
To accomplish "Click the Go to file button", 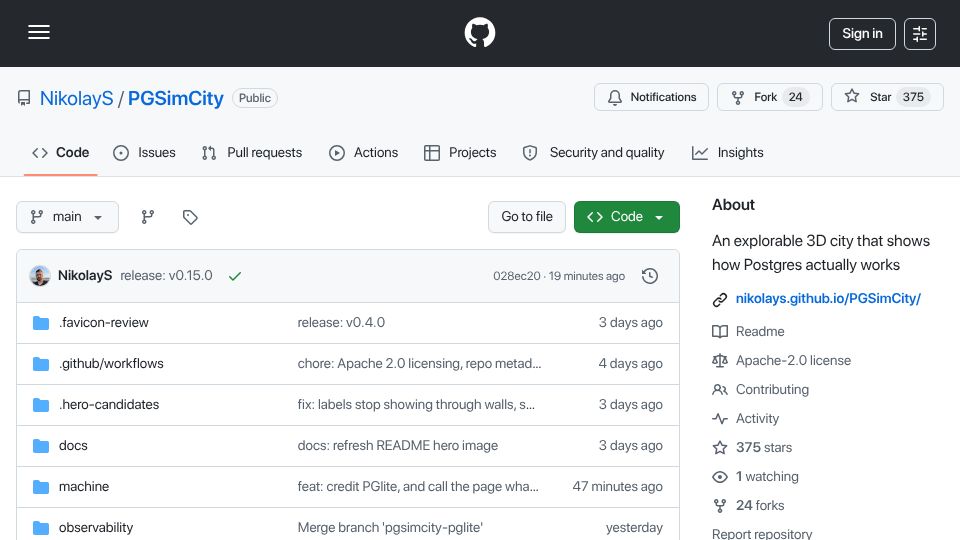I will (527, 217).
